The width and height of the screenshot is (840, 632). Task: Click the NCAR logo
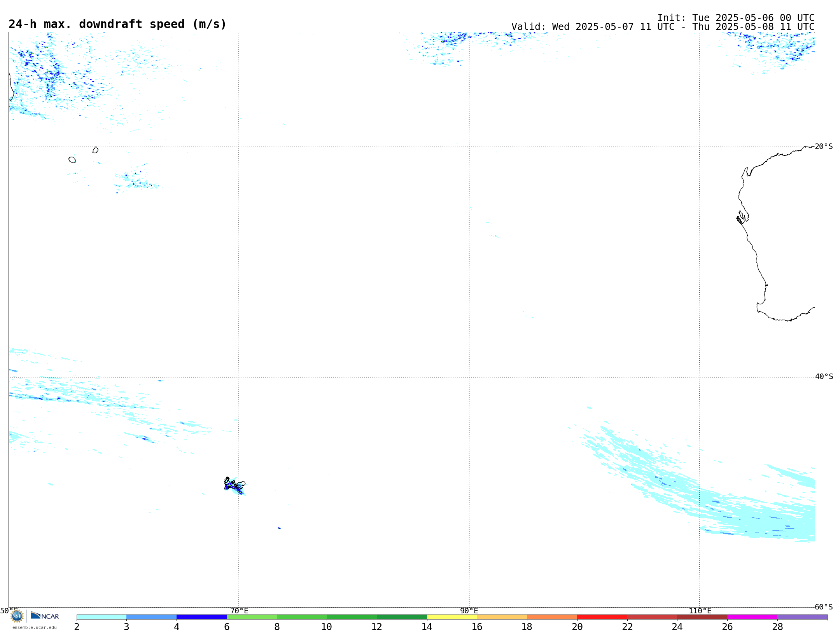pos(45,616)
